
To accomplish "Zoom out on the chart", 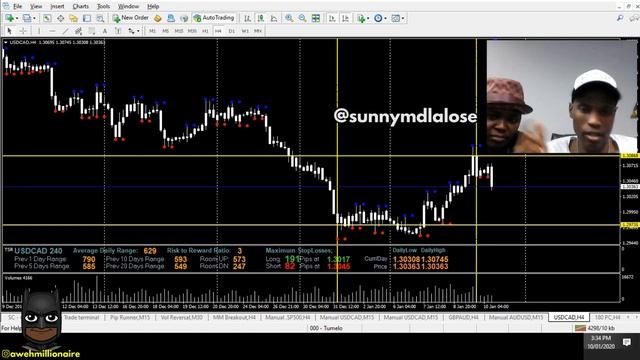I will (x=302, y=18).
